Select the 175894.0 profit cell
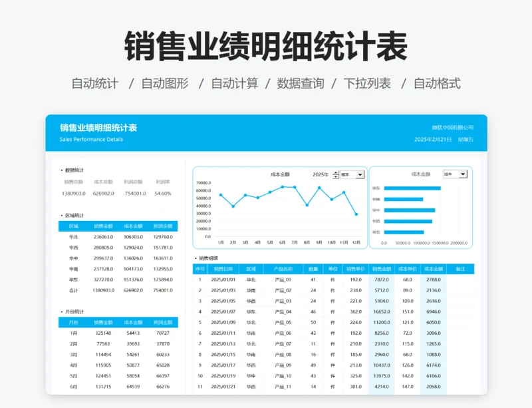 163,280
